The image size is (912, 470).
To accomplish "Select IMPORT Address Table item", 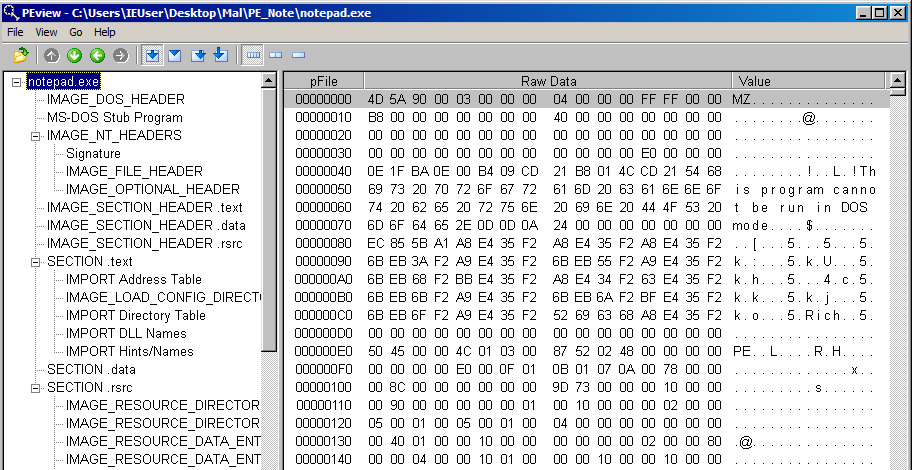I will tap(134, 280).
